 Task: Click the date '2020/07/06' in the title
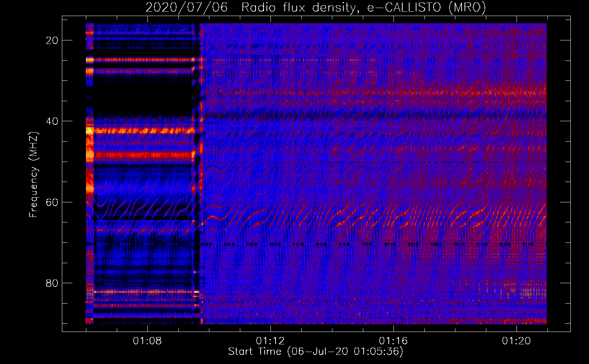pos(186,7)
